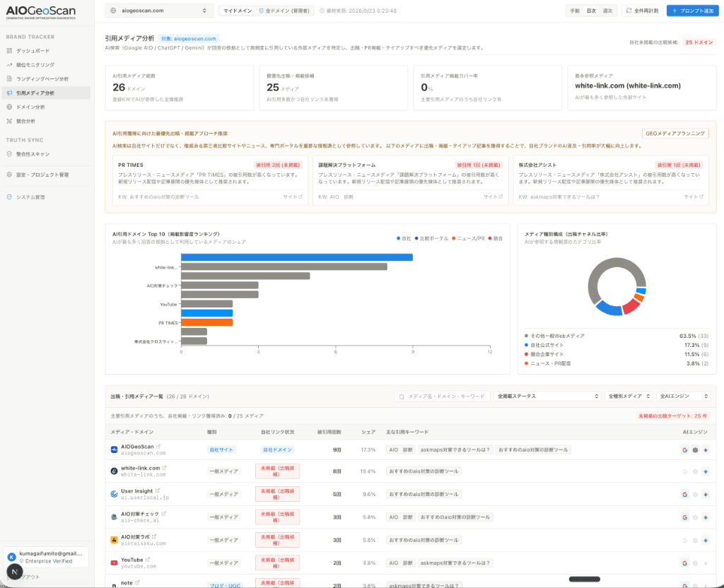
Task: Select 手動 schedule mode
Action: [574, 11]
